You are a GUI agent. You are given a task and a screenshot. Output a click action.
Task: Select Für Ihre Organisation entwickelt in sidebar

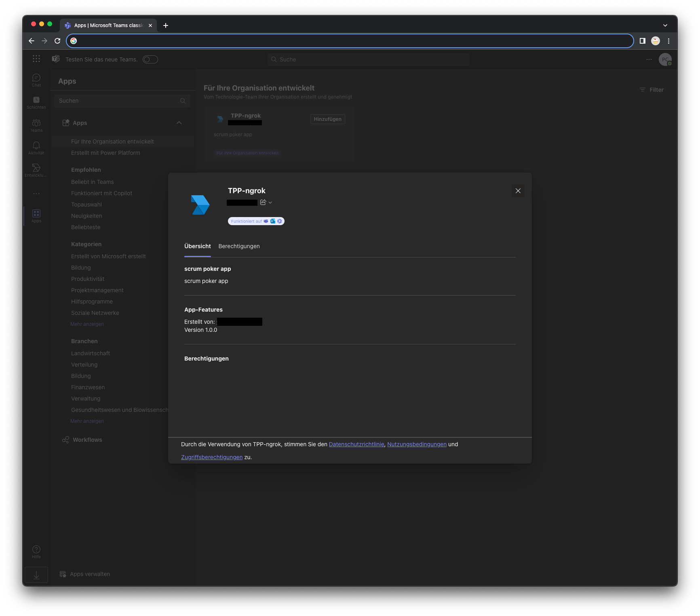[x=123, y=141]
